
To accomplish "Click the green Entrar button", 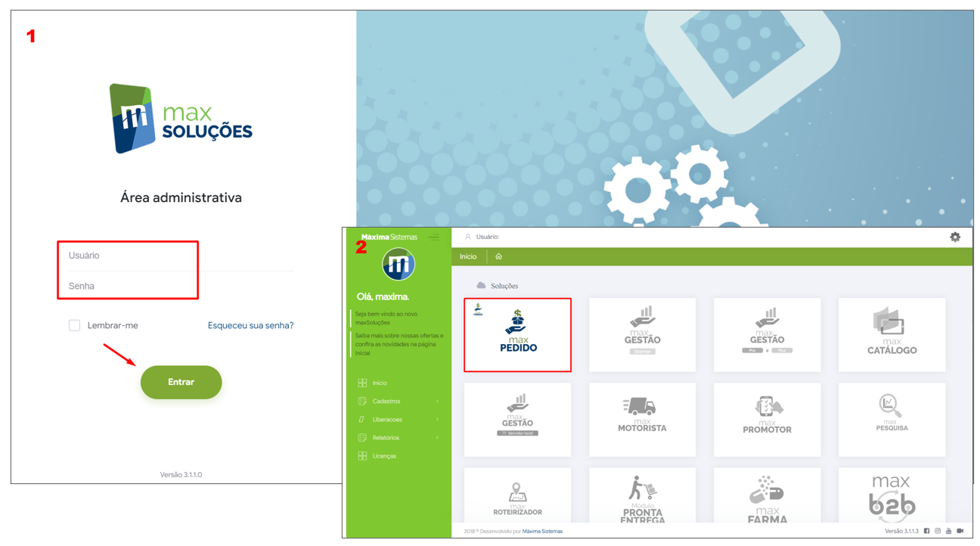I will (181, 382).
